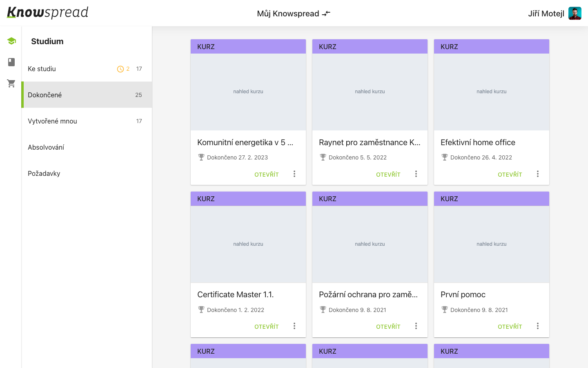
Task: Select Dokončené in the Studium menu
Action: (x=87, y=95)
